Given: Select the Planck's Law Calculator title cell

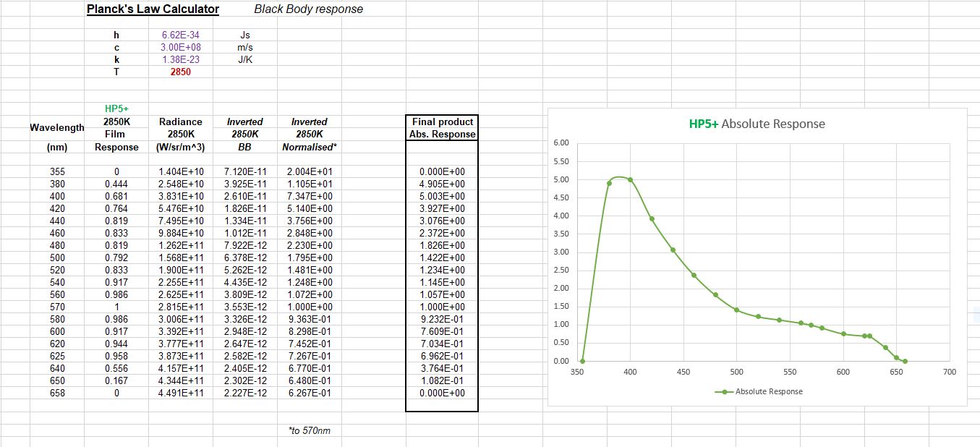Looking at the screenshot, I should coord(153,9).
